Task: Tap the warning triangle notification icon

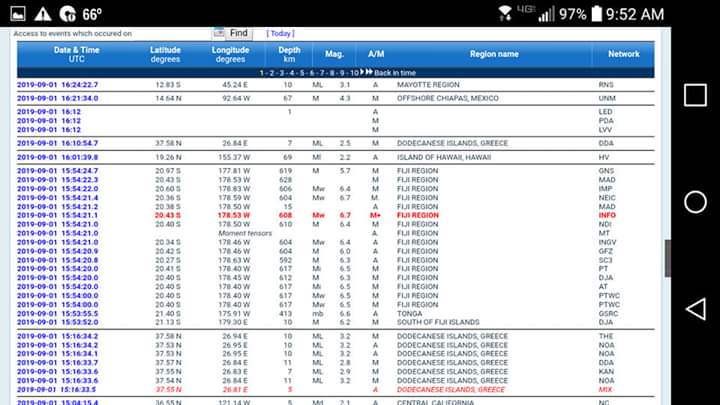Action: pos(43,14)
